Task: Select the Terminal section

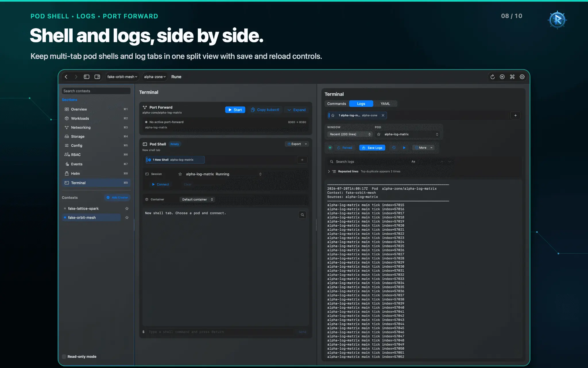Action: (x=96, y=183)
